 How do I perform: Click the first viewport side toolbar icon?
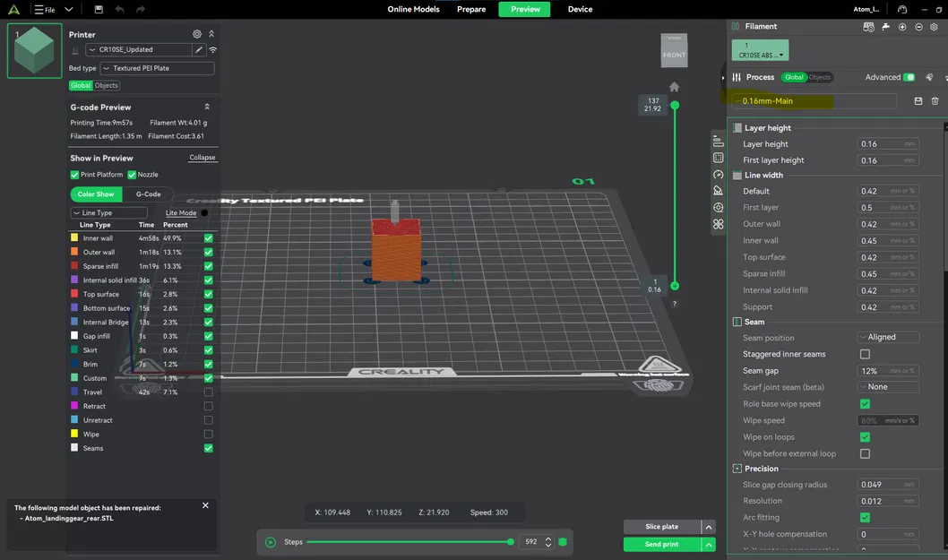tap(719, 142)
